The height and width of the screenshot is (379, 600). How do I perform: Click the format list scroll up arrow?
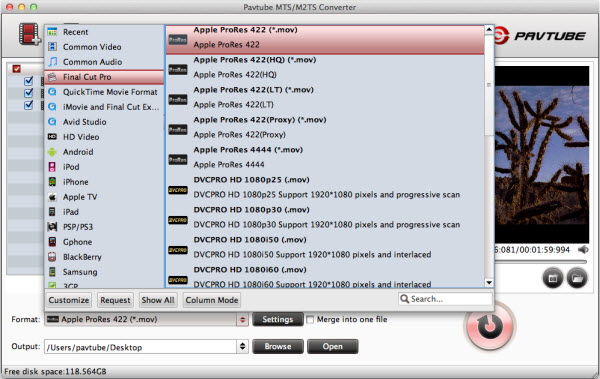pos(489,30)
